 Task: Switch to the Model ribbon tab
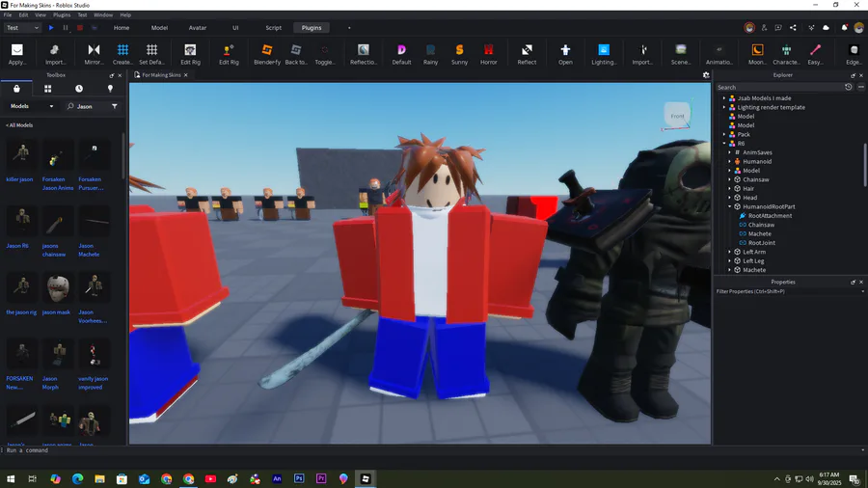tap(159, 28)
